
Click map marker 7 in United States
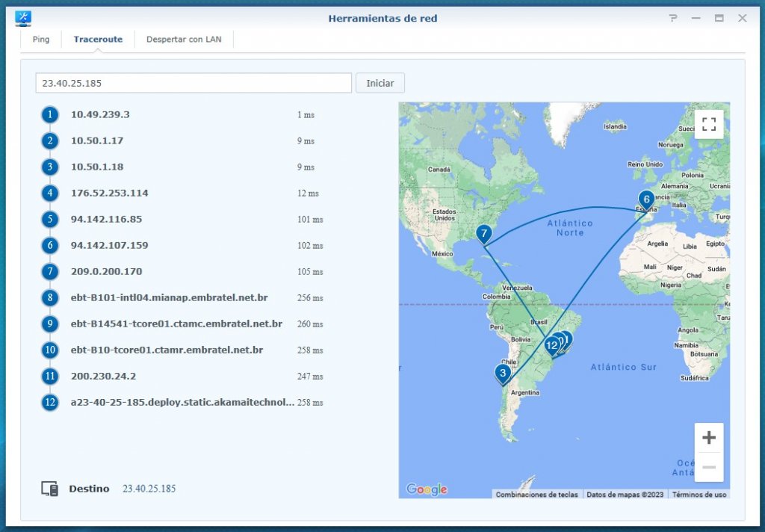[484, 234]
